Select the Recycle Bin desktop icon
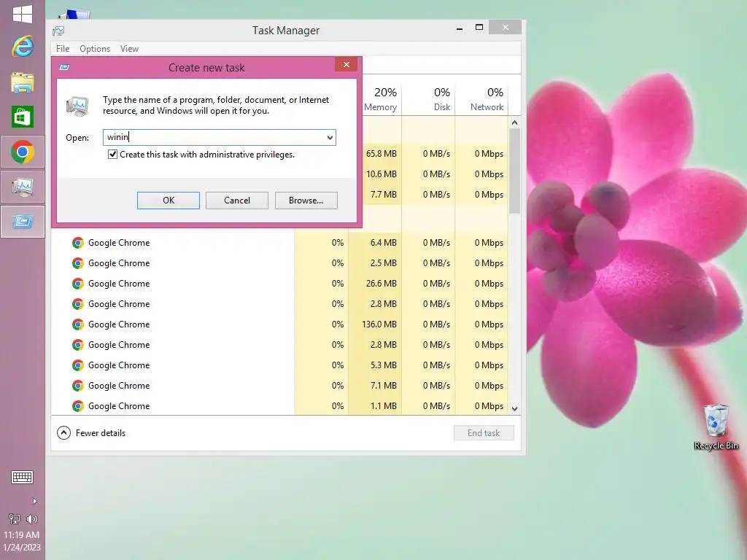The height and width of the screenshot is (560, 747). [x=716, y=427]
